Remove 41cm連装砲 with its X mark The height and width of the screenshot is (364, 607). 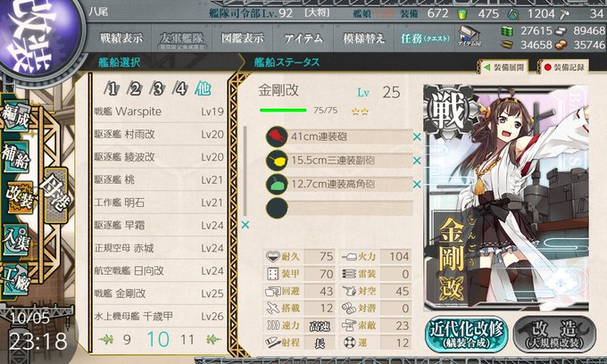tap(417, 136)
